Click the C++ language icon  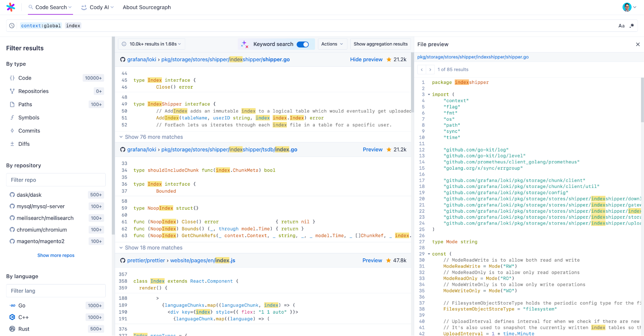(x=12, y=317)
